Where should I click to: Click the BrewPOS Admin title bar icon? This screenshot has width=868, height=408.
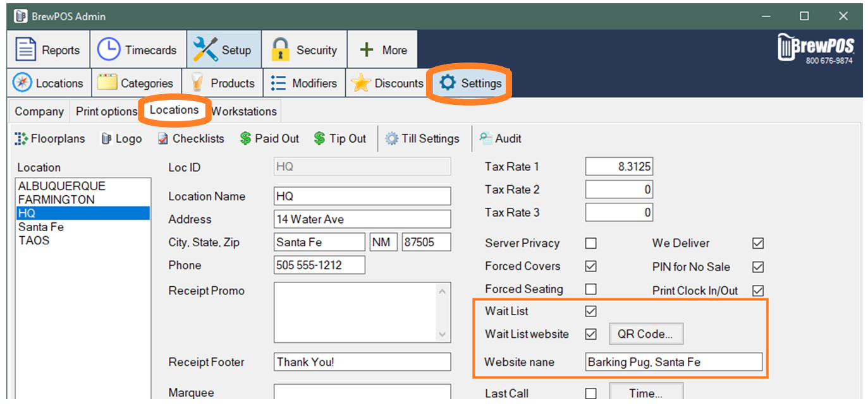pos(20,16)
